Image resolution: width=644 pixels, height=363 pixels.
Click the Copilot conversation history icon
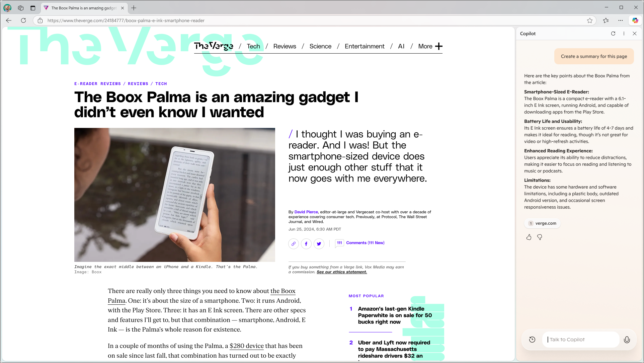coord(532,339)
